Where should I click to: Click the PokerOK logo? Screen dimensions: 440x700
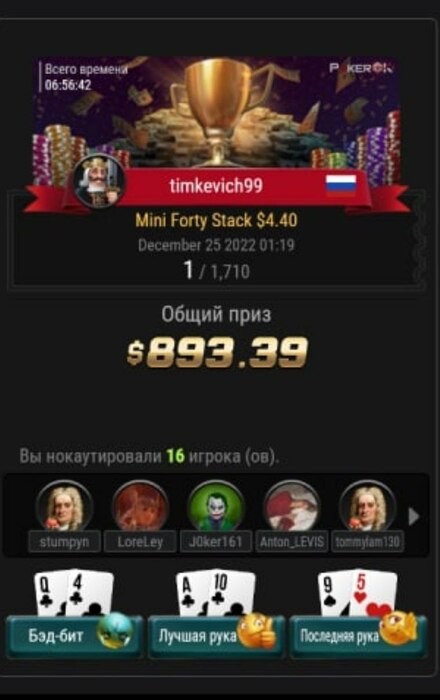361,68
